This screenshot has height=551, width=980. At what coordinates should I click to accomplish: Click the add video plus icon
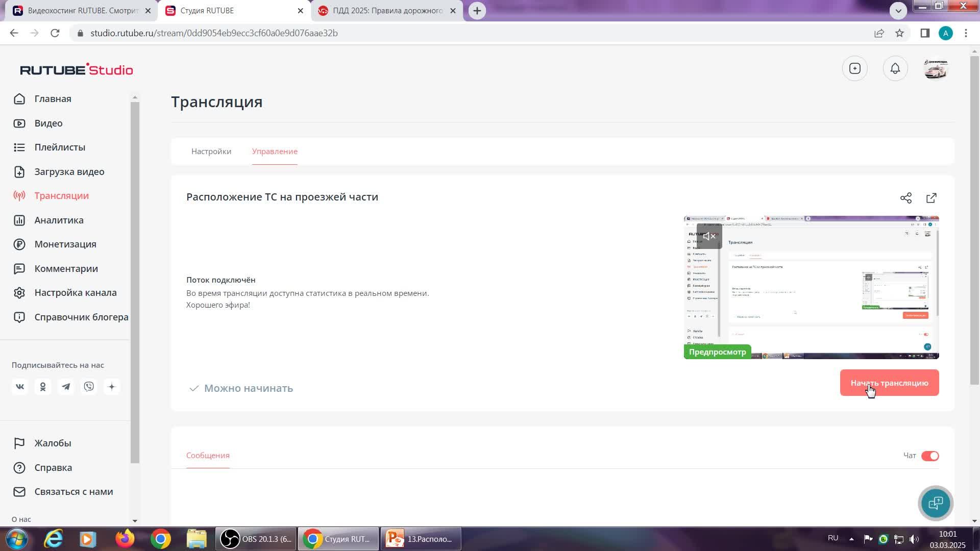click(x=855, y=68)
